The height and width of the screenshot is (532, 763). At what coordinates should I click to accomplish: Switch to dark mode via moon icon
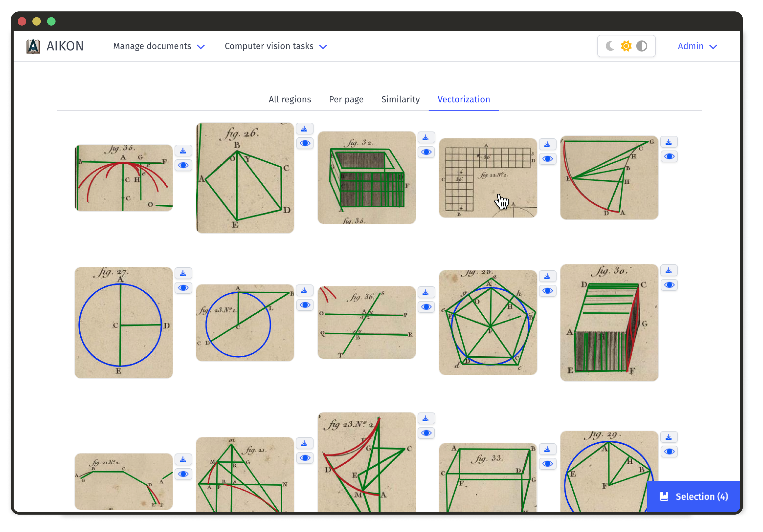pos(611,46)
